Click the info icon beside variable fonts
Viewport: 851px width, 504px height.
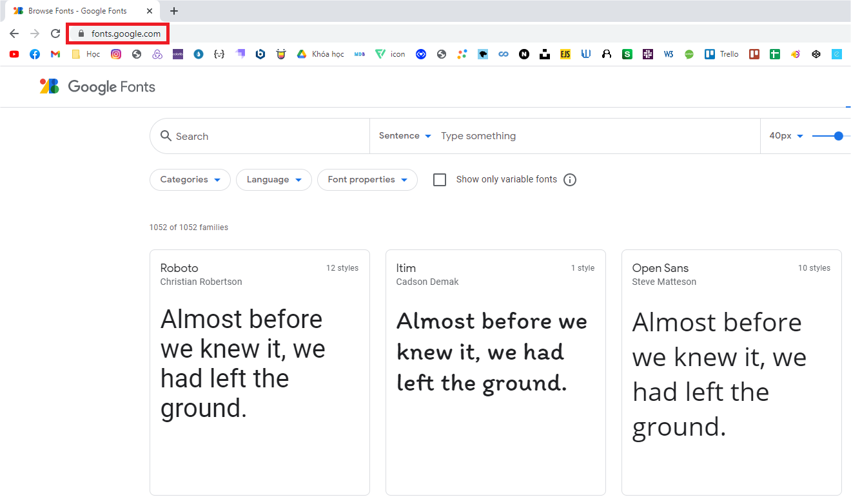tap(570, 180)
